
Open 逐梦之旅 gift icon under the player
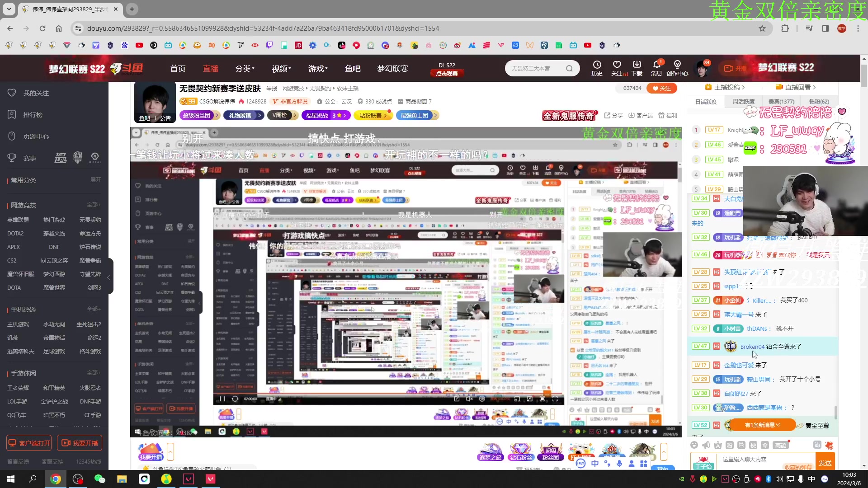point(491,451)
